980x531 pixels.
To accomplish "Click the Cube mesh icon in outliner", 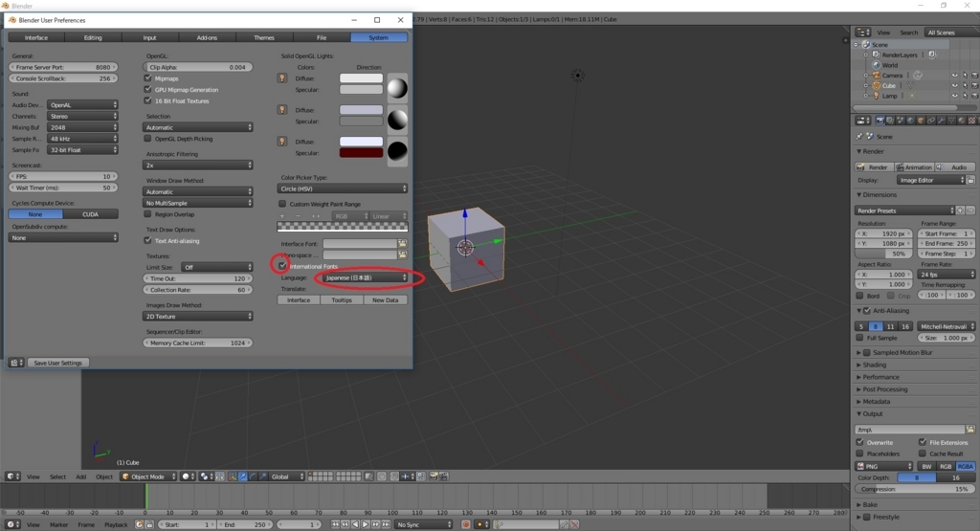I will 877,85.
